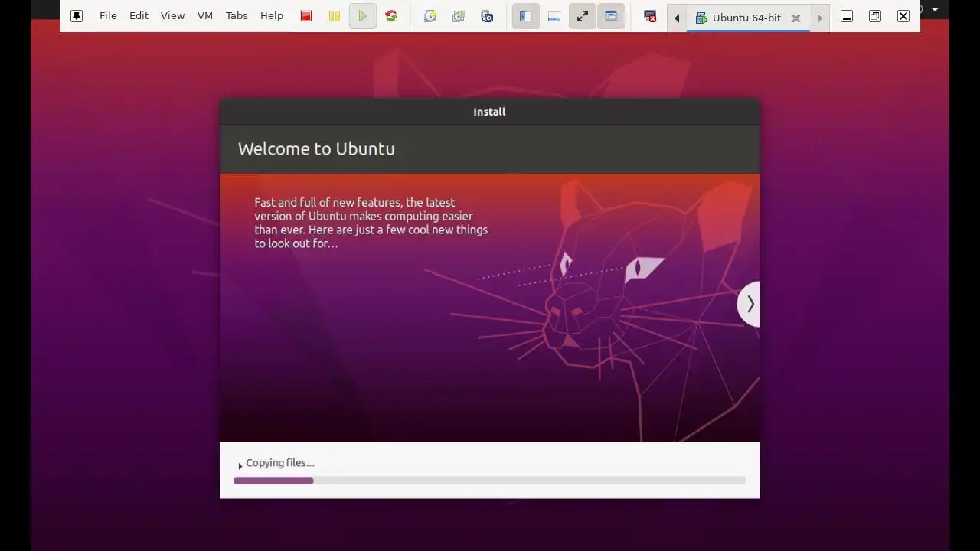Screen dimensions: 980x551
Task: Open the Tabs menu
Action: point(237,16)
